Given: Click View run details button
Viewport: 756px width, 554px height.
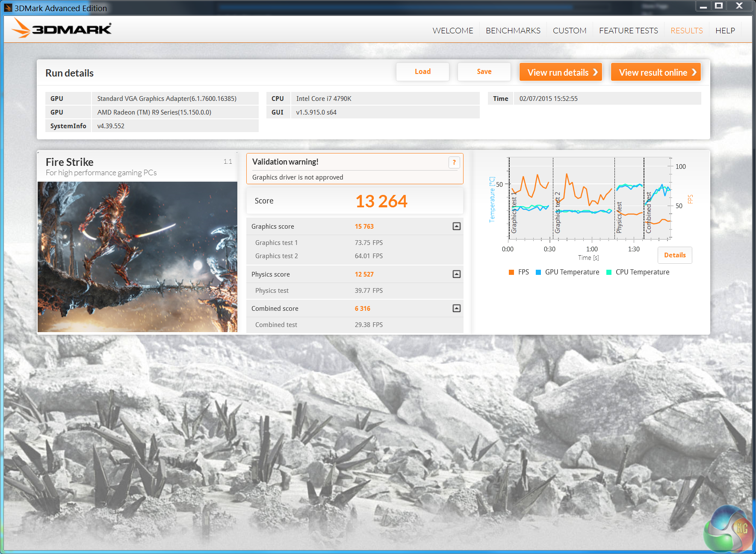Looking at the screenshot, I should coord(561,72).
